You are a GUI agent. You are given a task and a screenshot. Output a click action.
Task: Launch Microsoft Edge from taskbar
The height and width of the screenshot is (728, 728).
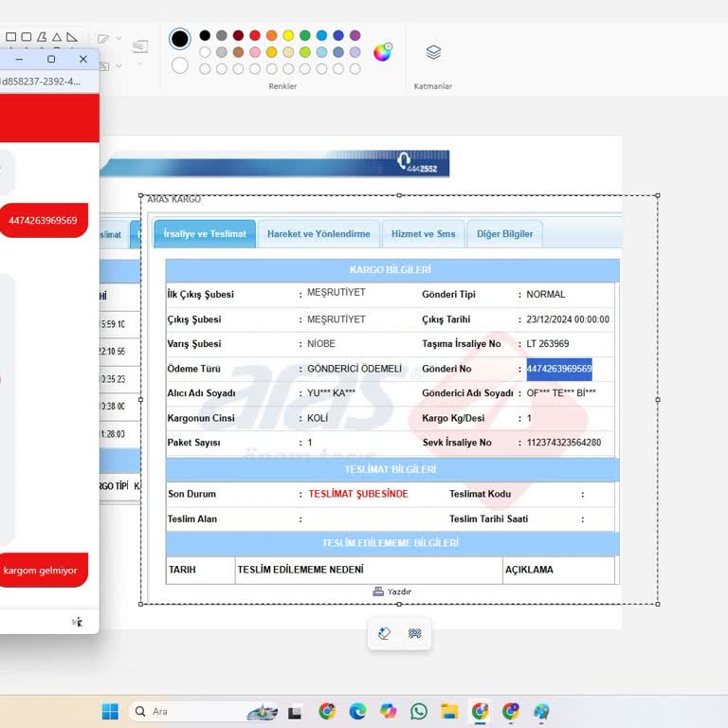[x=357, y=711]
